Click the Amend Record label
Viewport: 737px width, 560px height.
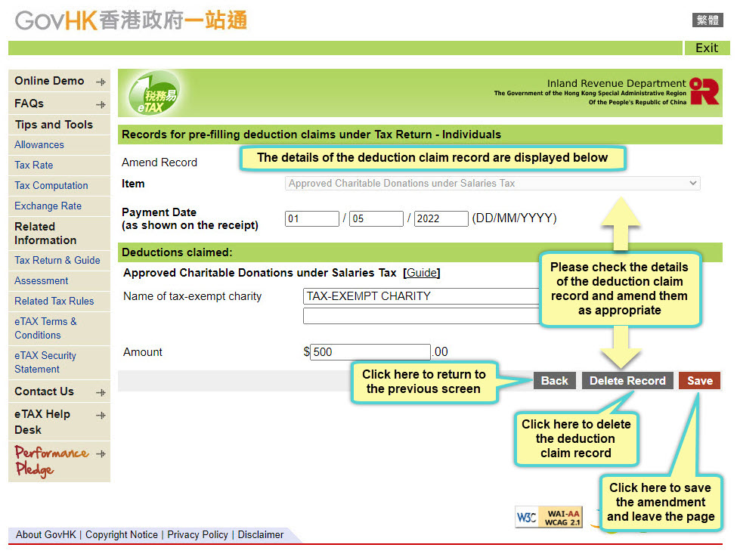[x=159, y=162]
